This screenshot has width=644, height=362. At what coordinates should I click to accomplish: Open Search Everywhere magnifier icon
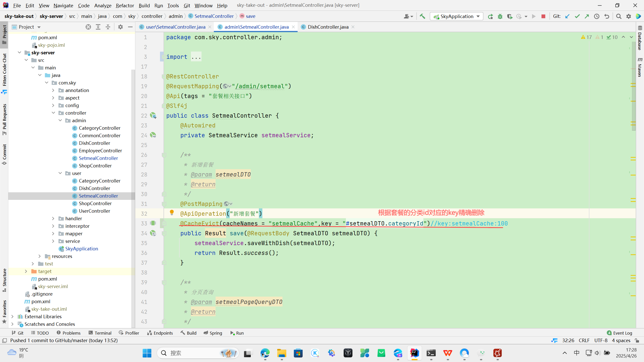click(619, 16)
